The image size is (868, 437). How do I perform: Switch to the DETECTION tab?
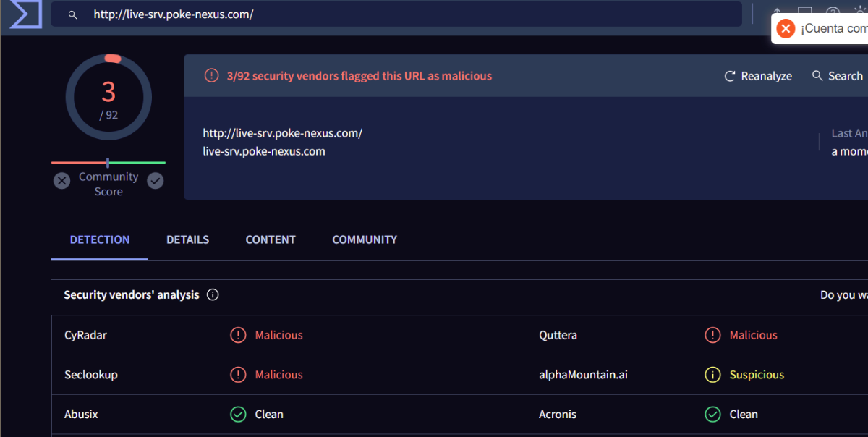tap(100, 239)
